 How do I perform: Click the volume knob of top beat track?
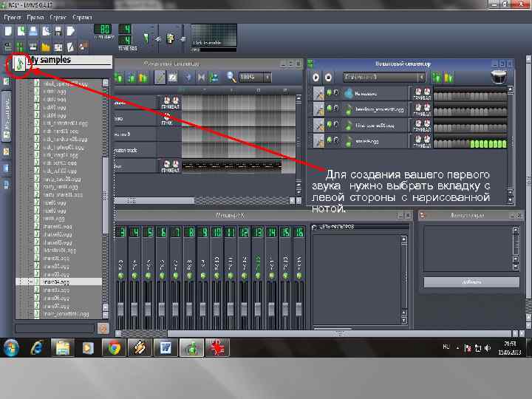(x=418, y=92)
